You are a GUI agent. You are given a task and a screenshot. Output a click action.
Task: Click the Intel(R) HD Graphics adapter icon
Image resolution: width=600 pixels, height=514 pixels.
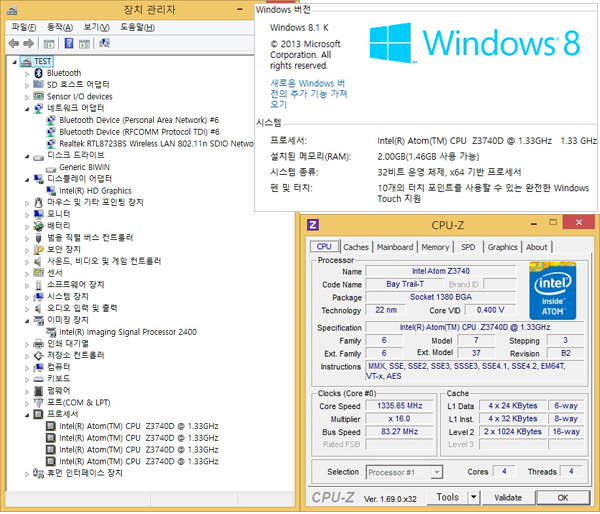[x=51, y=191]
